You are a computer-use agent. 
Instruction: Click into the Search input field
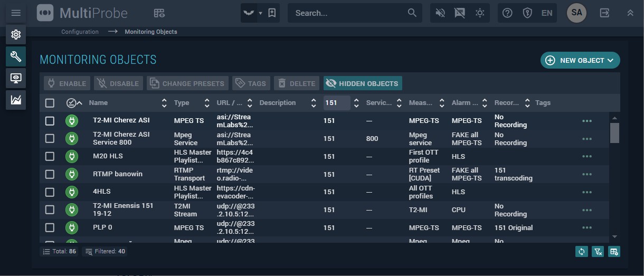coord(348,13)
